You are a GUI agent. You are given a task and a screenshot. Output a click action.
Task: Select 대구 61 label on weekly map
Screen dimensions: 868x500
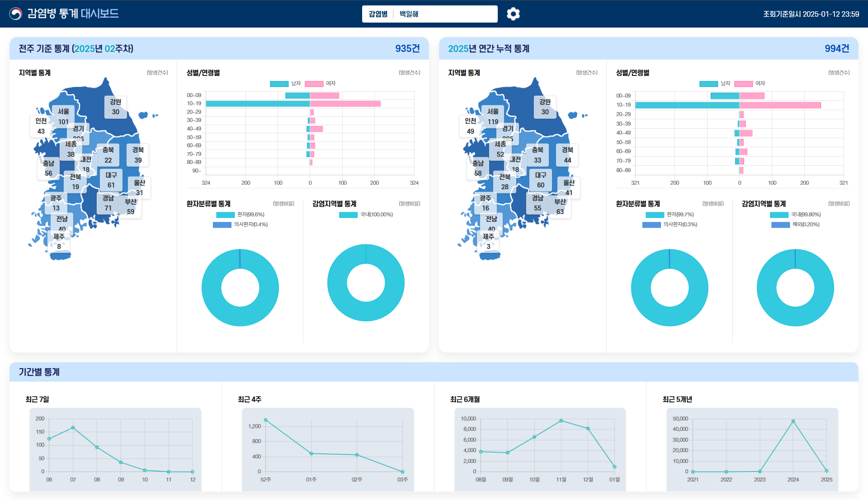(111, 180)
